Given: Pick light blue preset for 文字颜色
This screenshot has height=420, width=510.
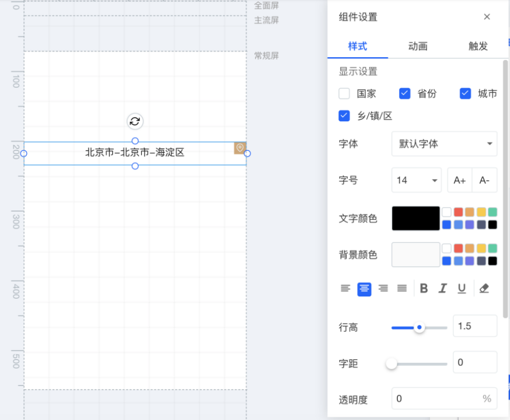Looking at the screenshot, I should (x=458, y=225).
